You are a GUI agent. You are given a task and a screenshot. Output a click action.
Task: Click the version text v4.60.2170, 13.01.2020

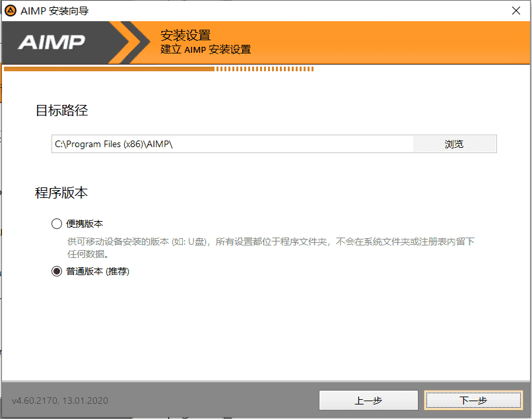(59, 401)
